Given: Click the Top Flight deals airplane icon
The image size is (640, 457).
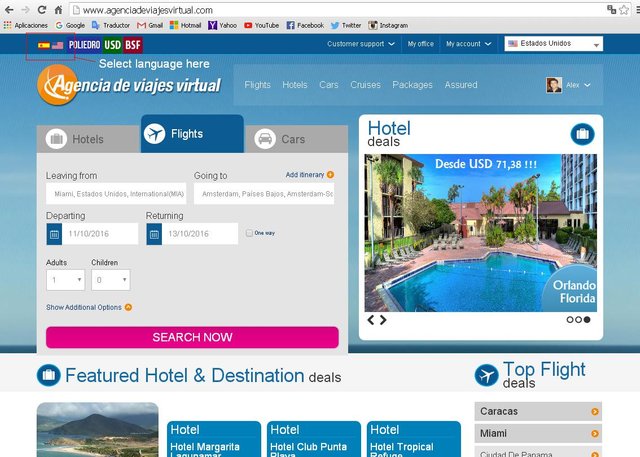Looking at the screenshot, I should (487, 375).
